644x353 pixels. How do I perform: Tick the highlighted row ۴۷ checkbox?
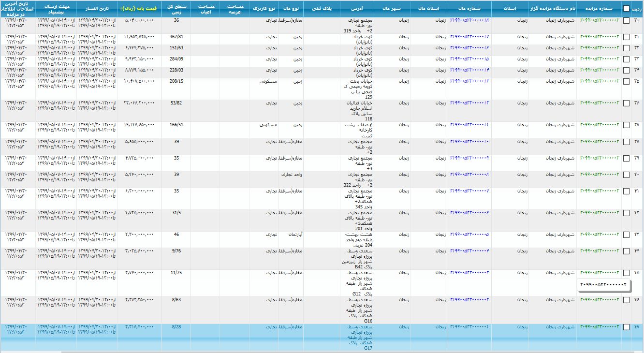(x=626, y=327)
